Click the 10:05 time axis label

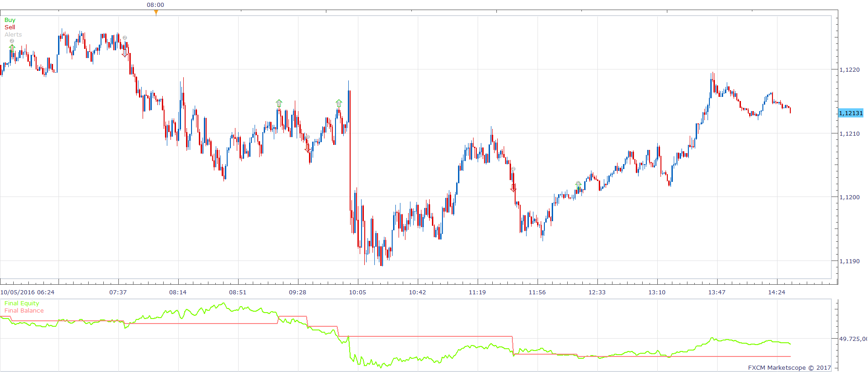pos(357,292)
